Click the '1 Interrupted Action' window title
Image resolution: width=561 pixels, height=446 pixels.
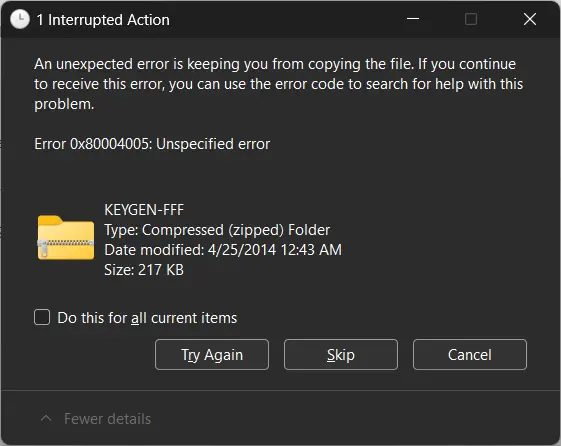pyautogui.click(x=103, y=20)
